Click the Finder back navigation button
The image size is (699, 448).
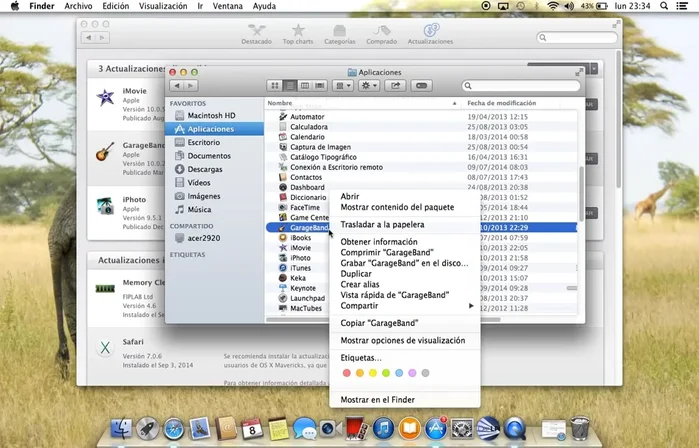178,86
